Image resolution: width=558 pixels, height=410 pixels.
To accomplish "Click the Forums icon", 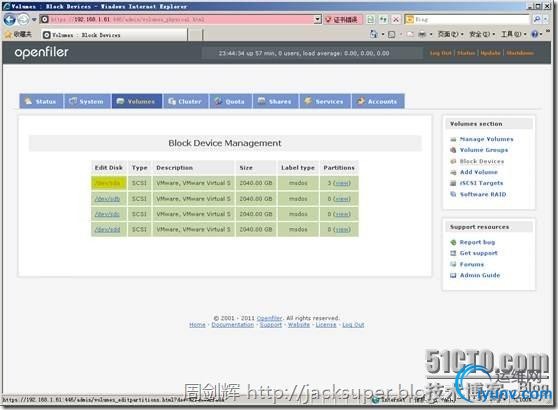I will (x=453, y=264).
